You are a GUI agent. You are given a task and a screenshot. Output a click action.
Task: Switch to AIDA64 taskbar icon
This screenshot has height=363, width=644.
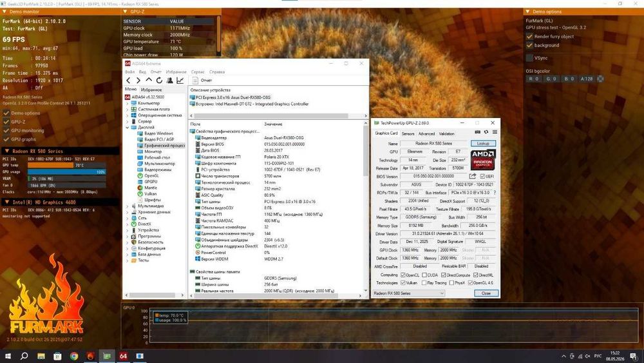[123, 356]
